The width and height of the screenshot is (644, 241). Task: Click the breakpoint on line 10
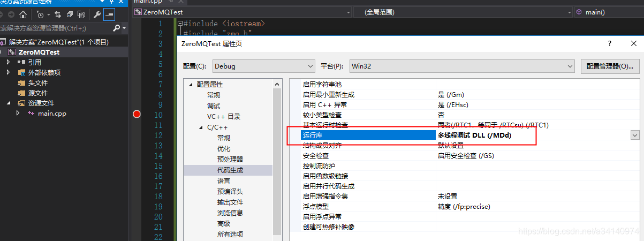[137, 114]
